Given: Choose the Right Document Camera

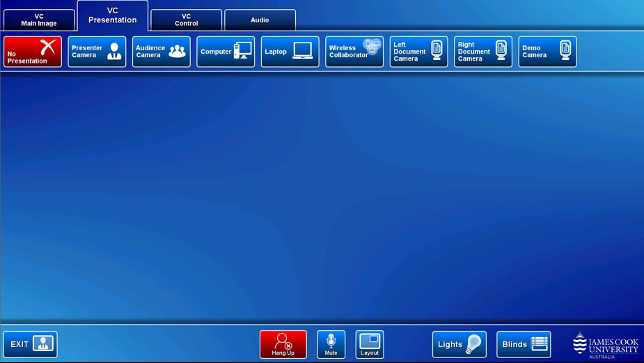Looking at the screenshot, I should (483, 52).
